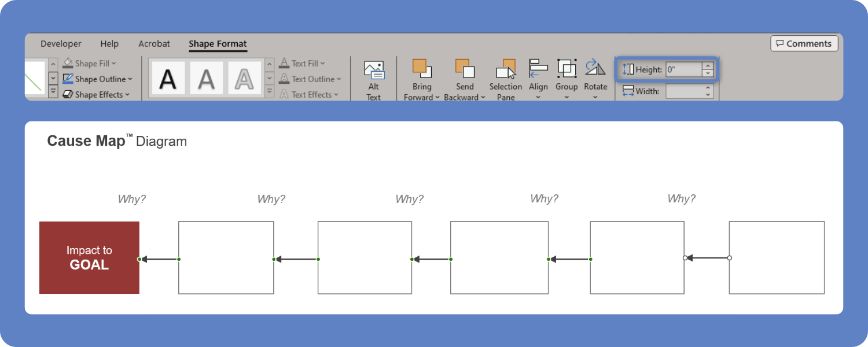The height and width of the screenshot is (347, 868).
Task: Switch to the Developer tab
Action: pos(61,43)
